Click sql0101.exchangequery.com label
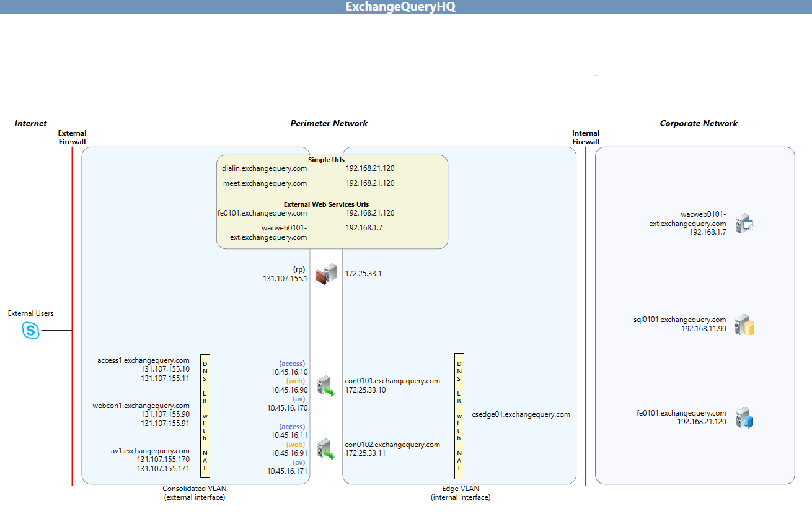The image size is (812, 514). [x=679, y=320]
